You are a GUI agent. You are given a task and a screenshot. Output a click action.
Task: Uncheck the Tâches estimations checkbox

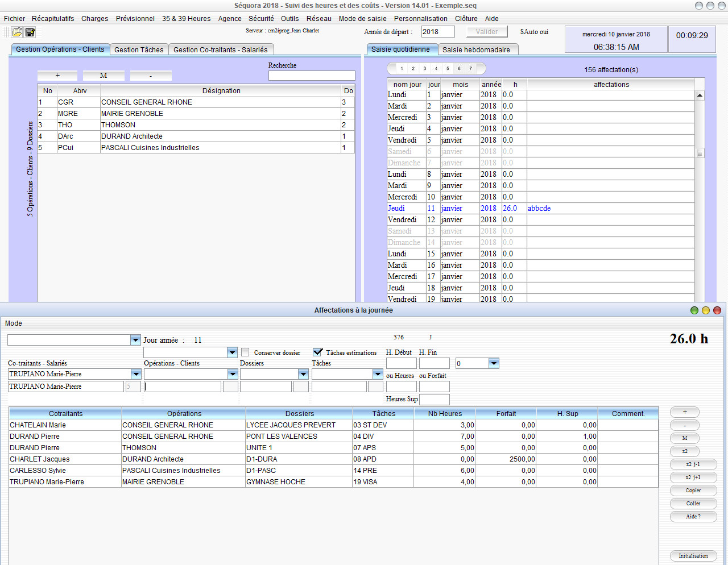[317, 352]
